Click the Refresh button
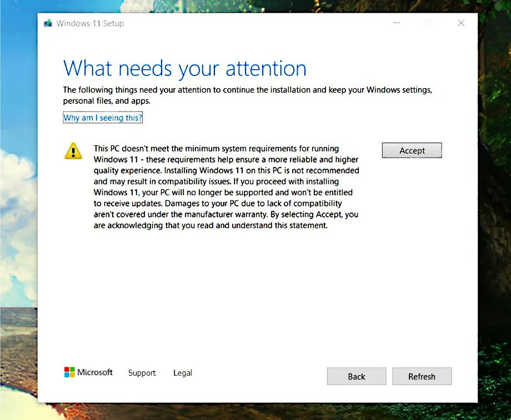This screenshot has width=511, height=420. (x=422, y=376)
